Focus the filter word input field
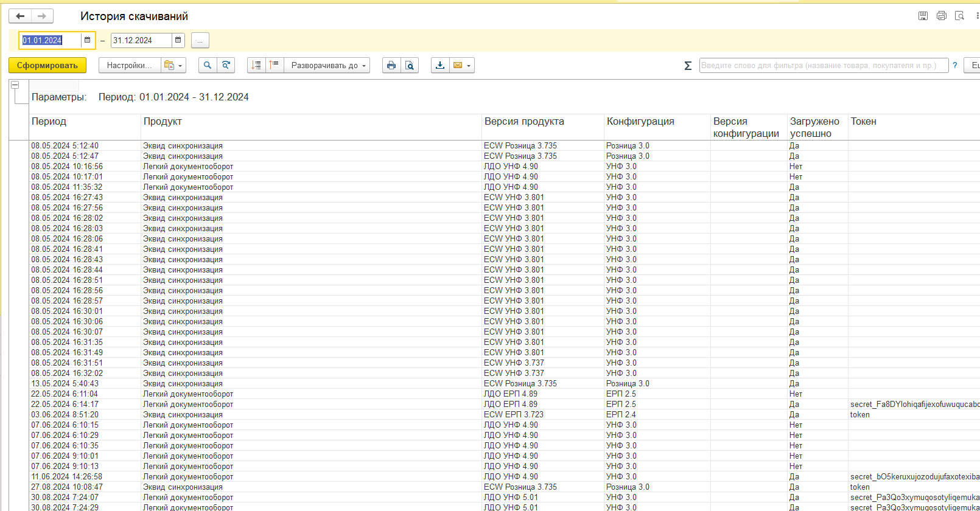Image resolution: width=980 pixels, height=511 pixels. 824,65
